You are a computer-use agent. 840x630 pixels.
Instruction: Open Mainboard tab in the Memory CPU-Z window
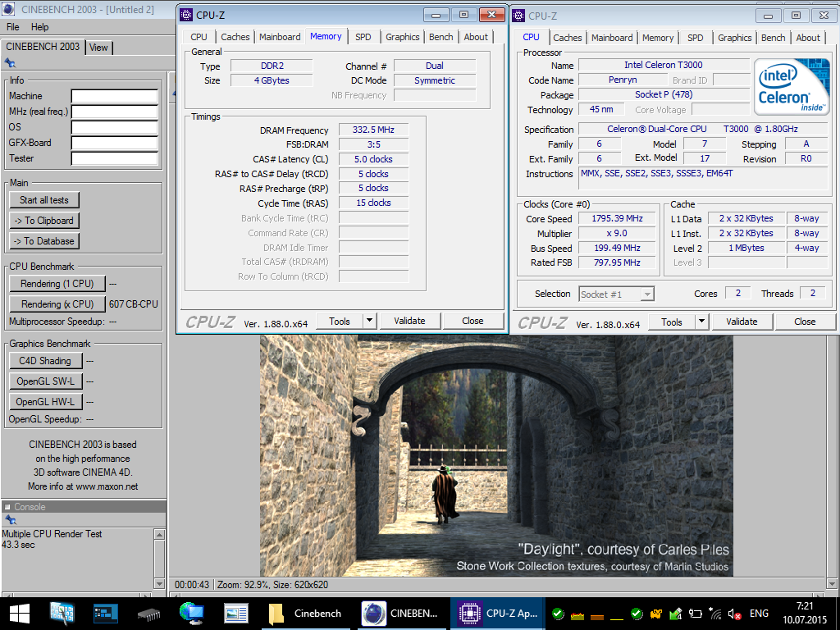[x=280, y=36]
